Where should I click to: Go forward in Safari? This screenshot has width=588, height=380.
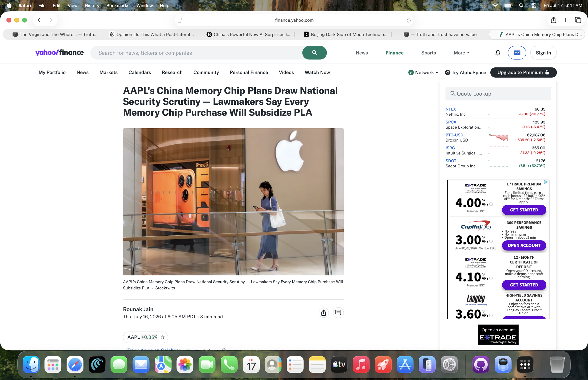[x=51, y=20]
